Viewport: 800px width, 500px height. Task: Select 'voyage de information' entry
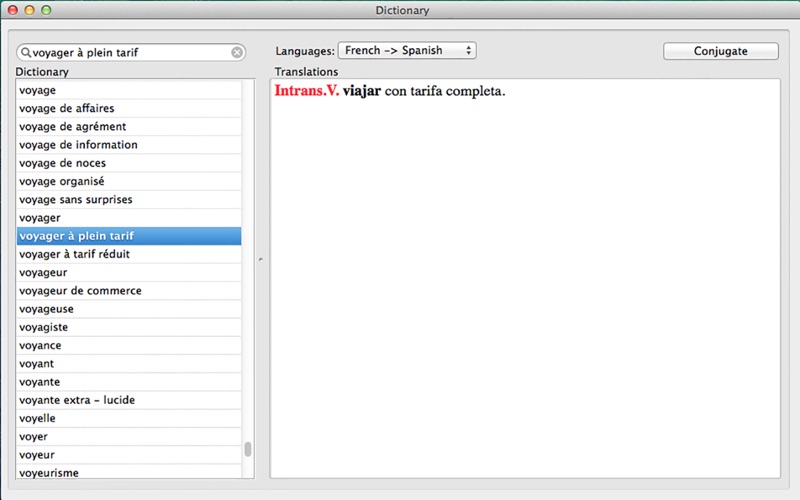pos(129,145)
